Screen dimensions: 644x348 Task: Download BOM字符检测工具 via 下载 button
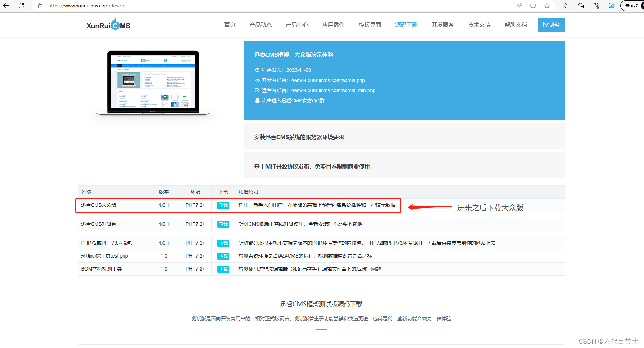[223, 269]
